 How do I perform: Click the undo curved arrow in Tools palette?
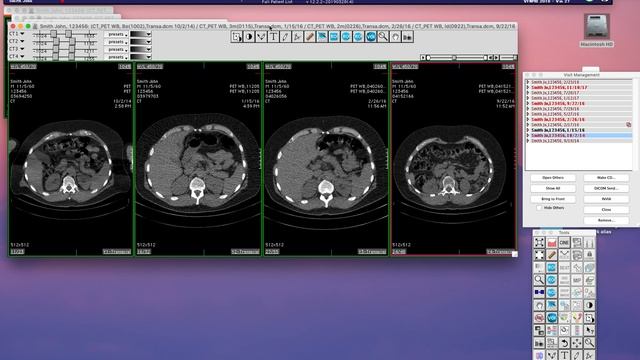pyautogui.click(x=564, y=343)
